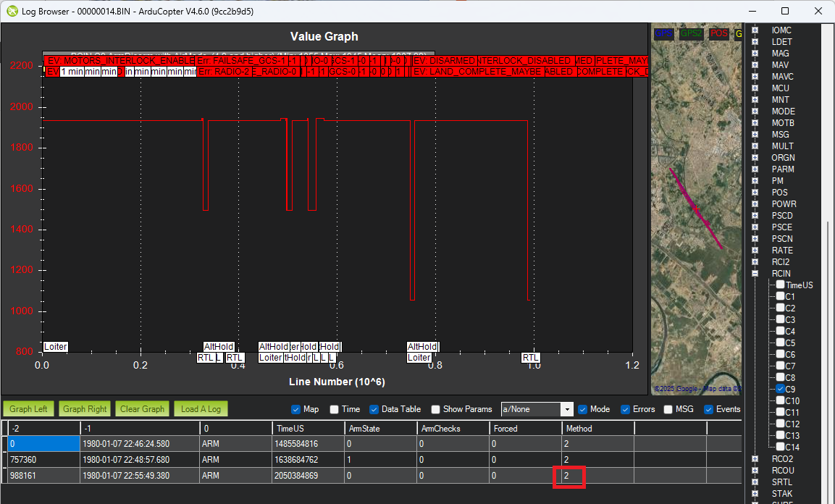Screen dimensions: 835x504
Task: Click the Graph Left button
Action: click(28, 408)
